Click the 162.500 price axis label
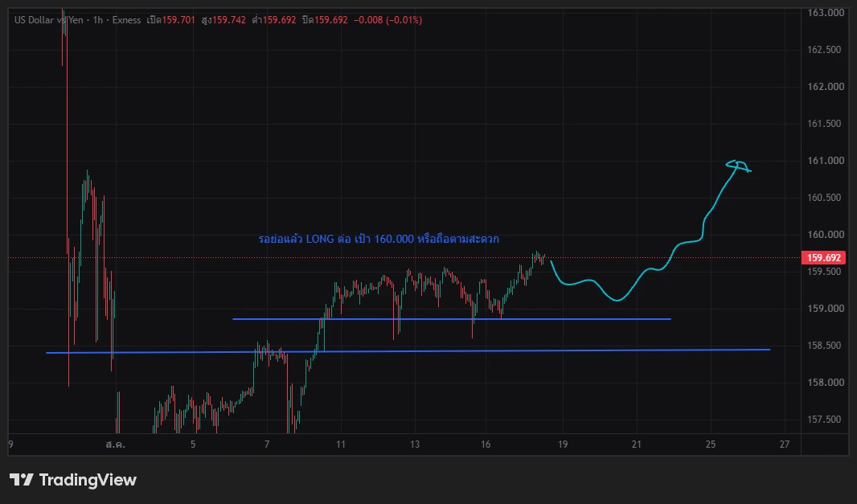The height and width of the screenshot is (504, 857). coord(824,50)
